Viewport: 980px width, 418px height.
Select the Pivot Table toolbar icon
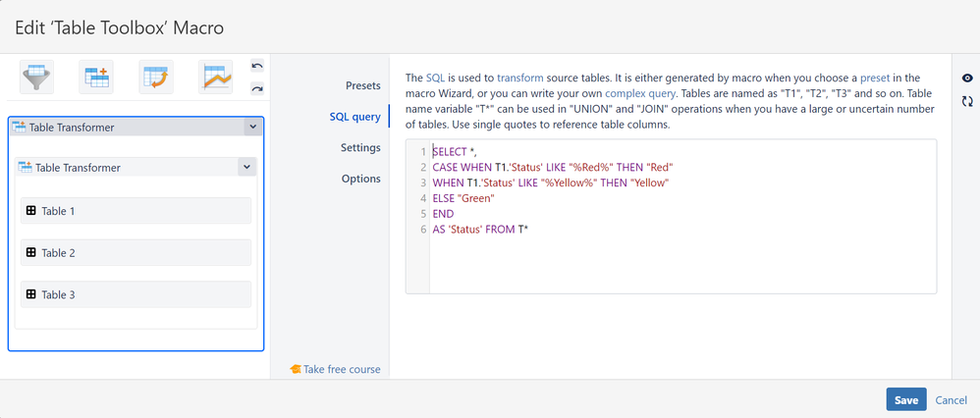tap(155, 78)
